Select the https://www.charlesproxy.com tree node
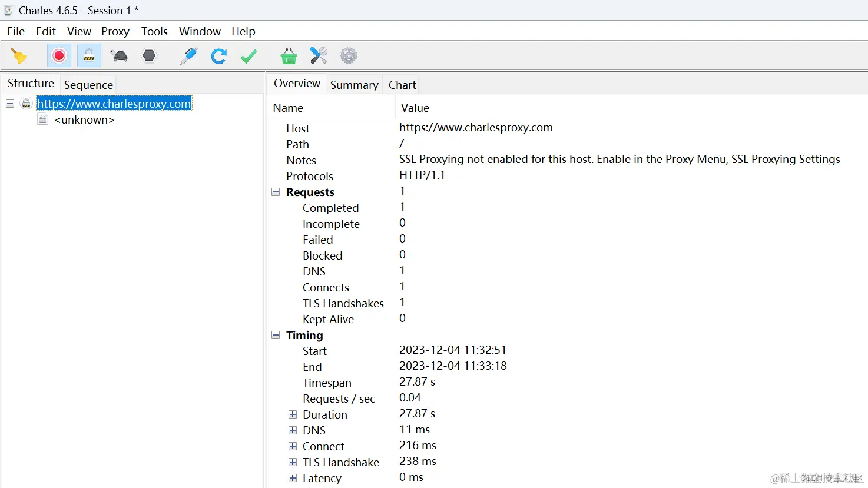Screen dimensions: 868x488 pos(114,104)
